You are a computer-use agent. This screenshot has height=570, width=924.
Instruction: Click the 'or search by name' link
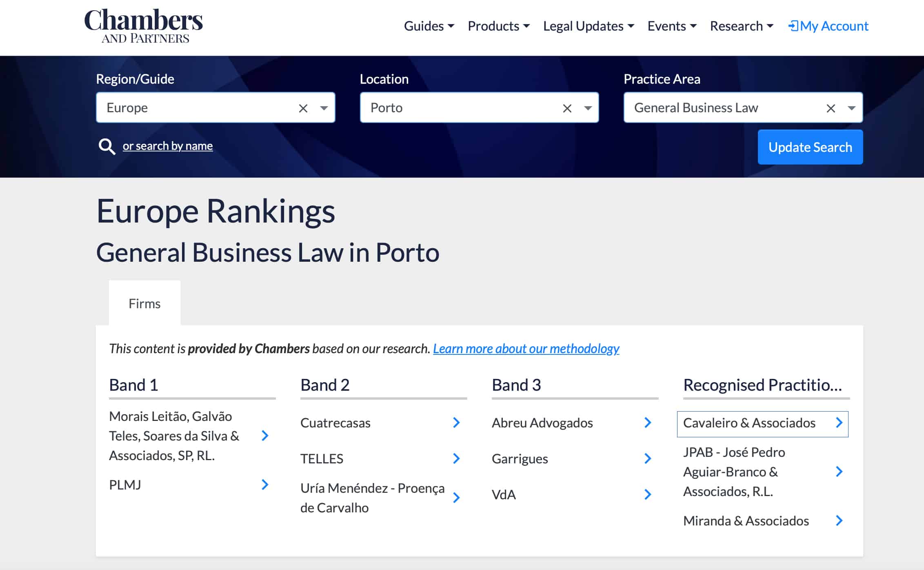coord(167,146)
